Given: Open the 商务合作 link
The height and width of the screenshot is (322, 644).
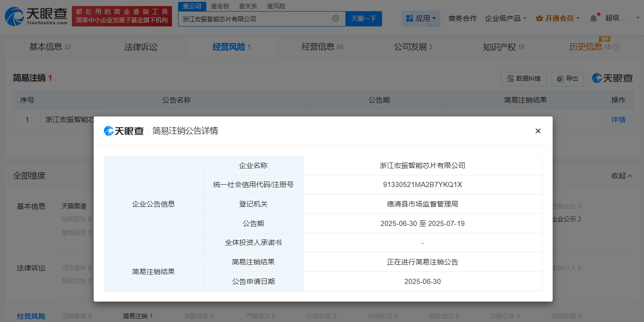Looking at the screenshot, I should [x=462, y=19].
